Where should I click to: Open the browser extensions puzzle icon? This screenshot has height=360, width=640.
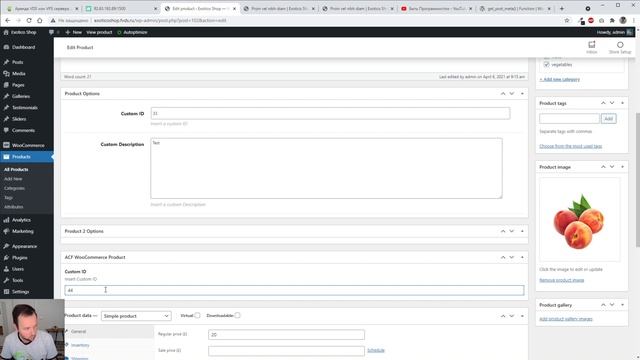point(612,20)
